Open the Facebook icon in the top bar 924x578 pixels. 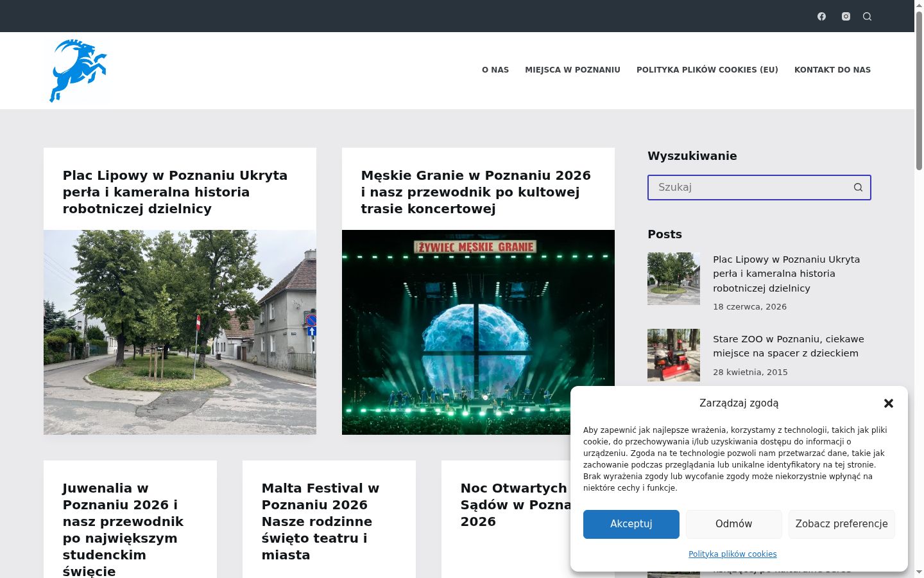821,16
